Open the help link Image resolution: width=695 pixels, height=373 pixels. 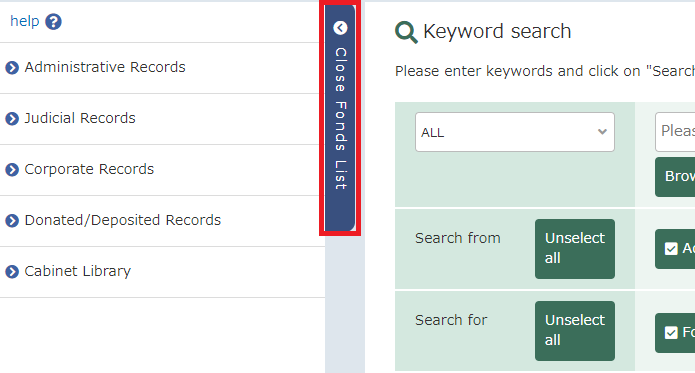pos(25,21)
